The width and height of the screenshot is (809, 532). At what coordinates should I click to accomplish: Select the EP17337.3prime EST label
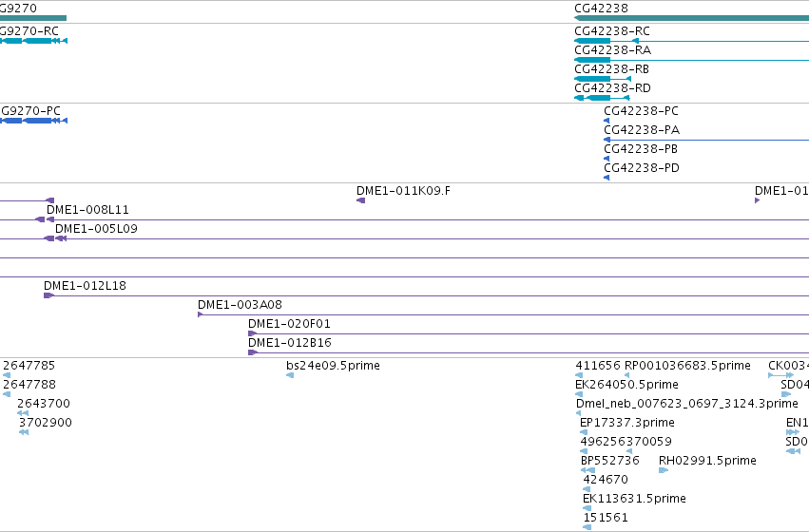[626, 423]
